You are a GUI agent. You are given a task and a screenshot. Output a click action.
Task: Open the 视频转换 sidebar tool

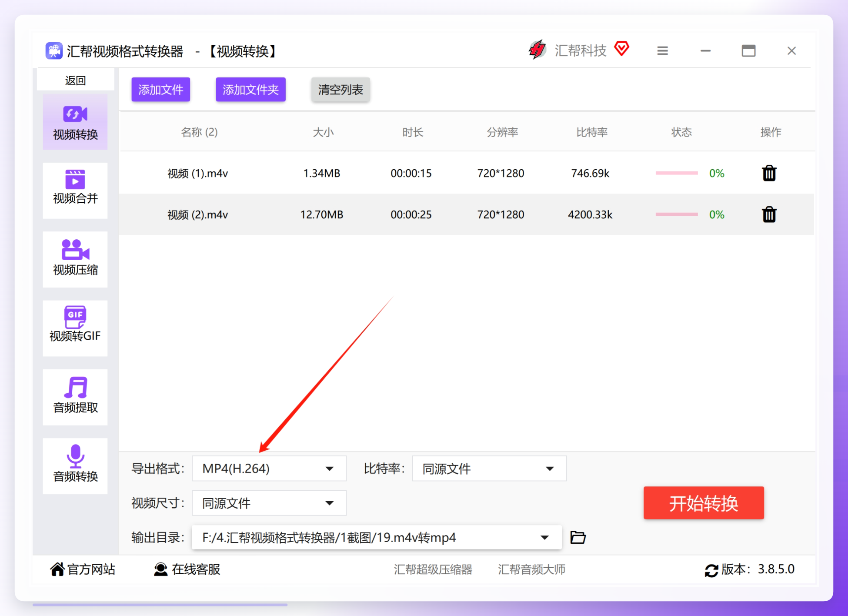click(75, 122)
